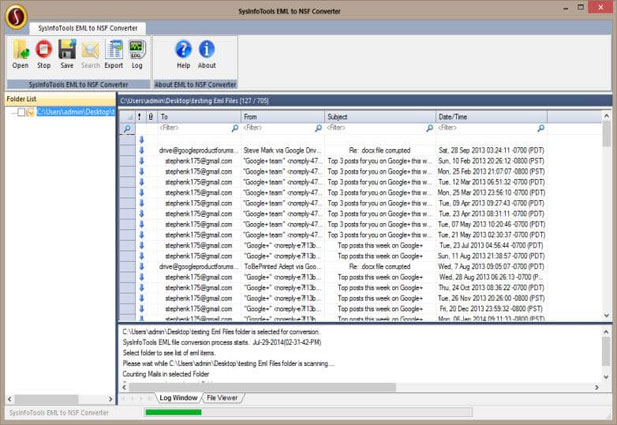This screenshot has width=617, height=425.
Task: Click folder list scroll left arrow
Action: tap(9, 399)
